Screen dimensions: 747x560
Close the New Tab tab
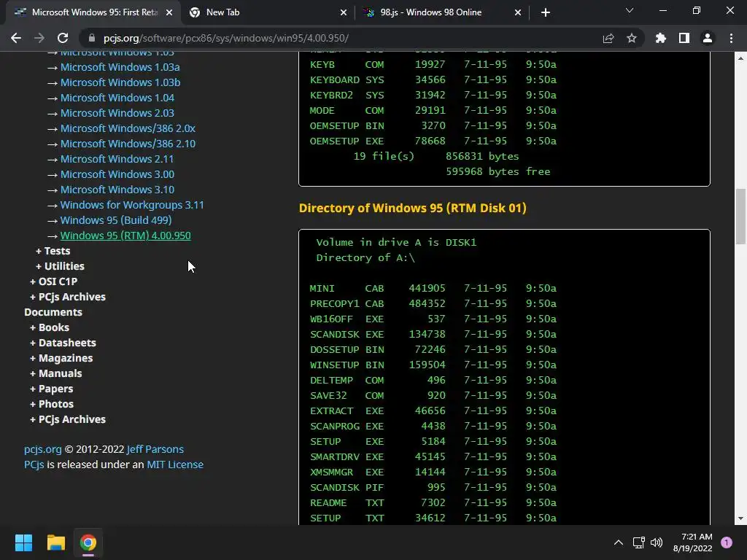click(x=344, y=12)
